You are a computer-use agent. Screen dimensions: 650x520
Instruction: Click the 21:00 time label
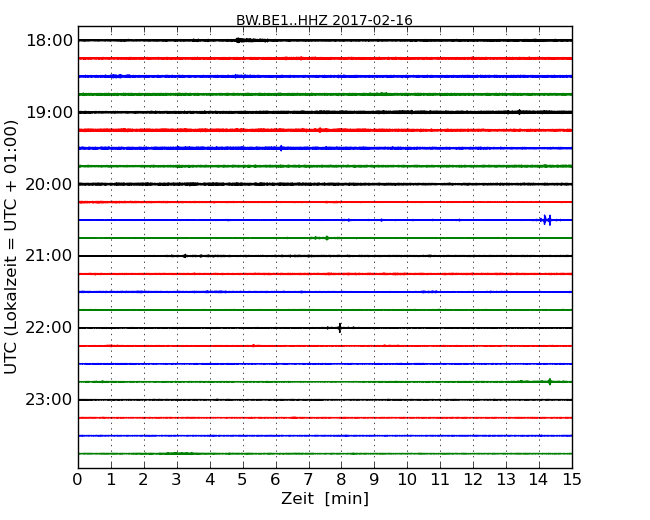[x=49, y=256]
